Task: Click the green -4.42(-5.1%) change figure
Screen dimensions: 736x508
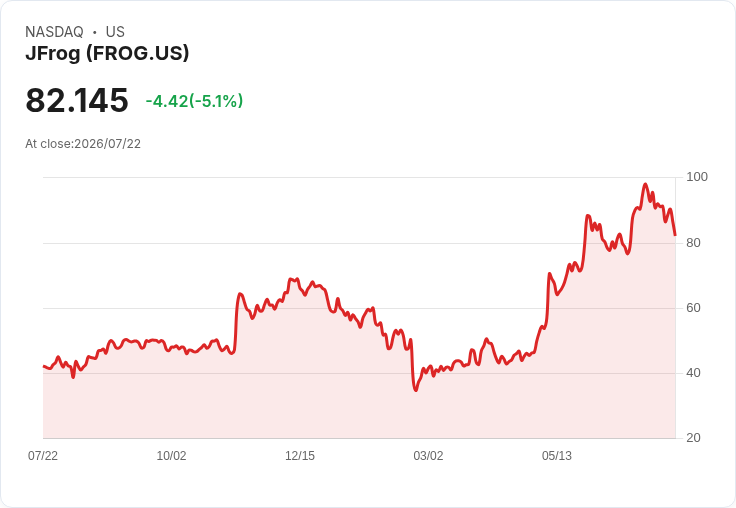Action: pos(194,101)
